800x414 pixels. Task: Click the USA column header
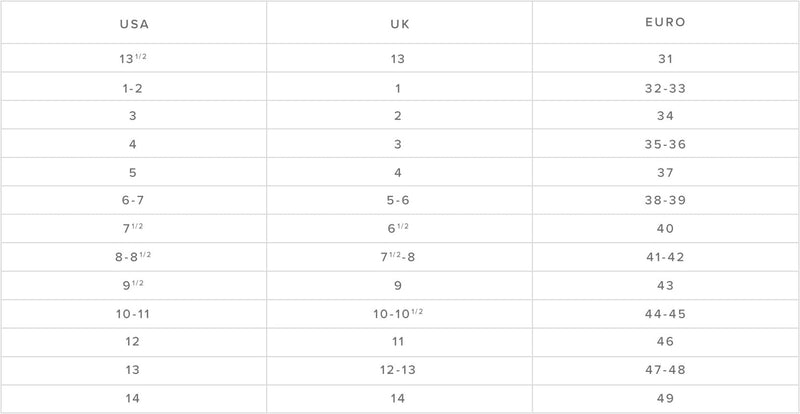[133, 22]
